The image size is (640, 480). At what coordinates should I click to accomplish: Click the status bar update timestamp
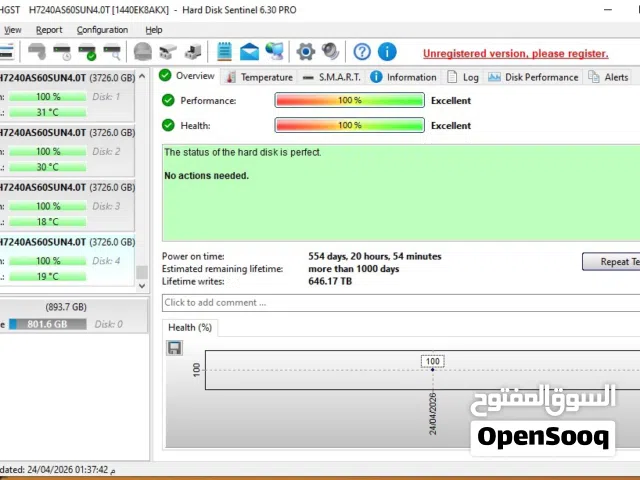pyautogui.click(x=57, y=470)
